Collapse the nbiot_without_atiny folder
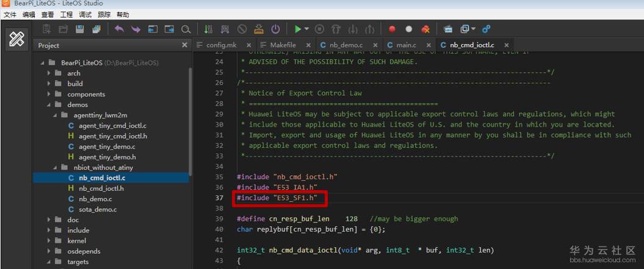This screenshot has height=269, width=644. coord(55,168)
